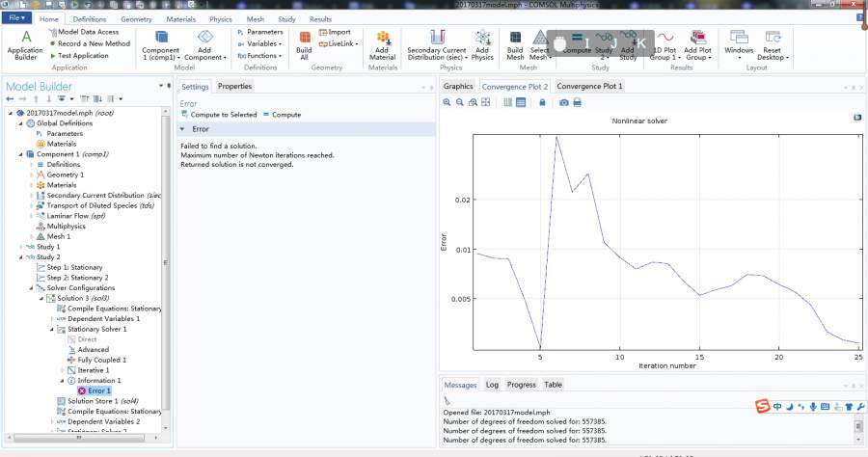
Task: Switch to the Definitions ribbon tab
Action: tap(89, 19)
